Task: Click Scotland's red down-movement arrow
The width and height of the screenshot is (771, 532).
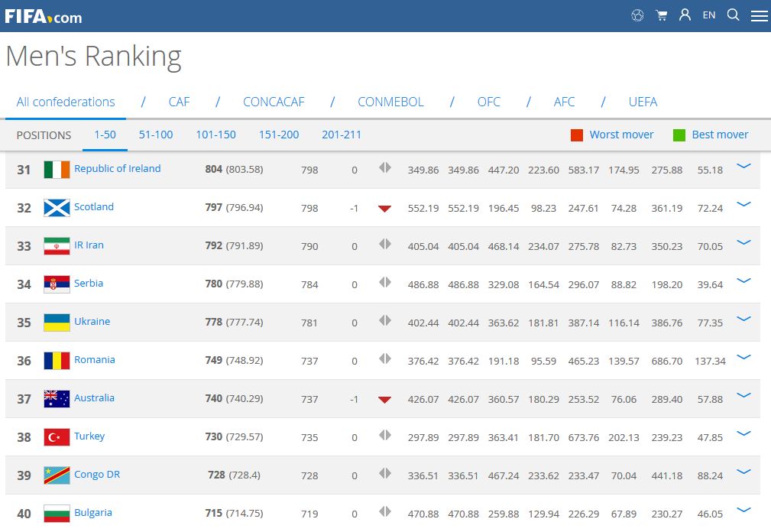Action: (x=384, y=209)
